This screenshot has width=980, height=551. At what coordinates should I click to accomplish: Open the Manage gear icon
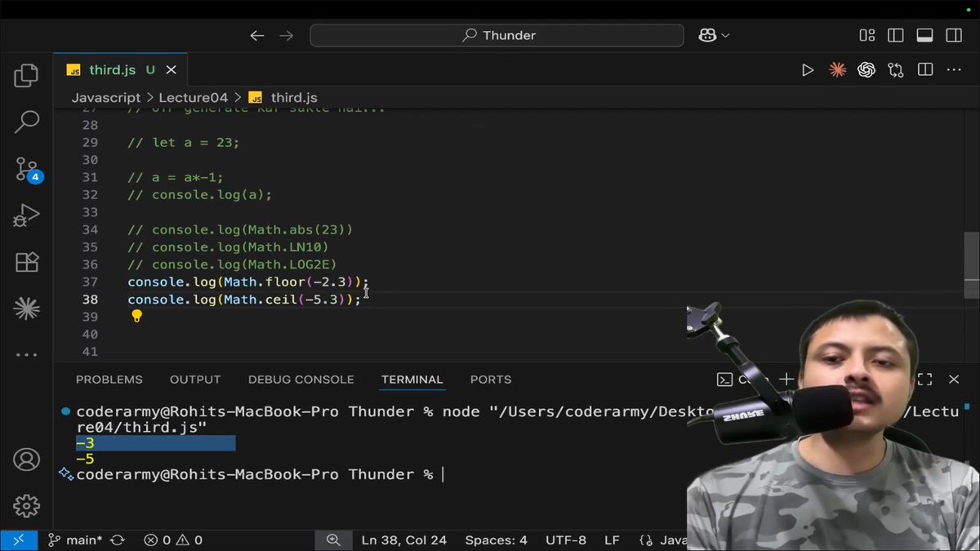tap(26, 505)
